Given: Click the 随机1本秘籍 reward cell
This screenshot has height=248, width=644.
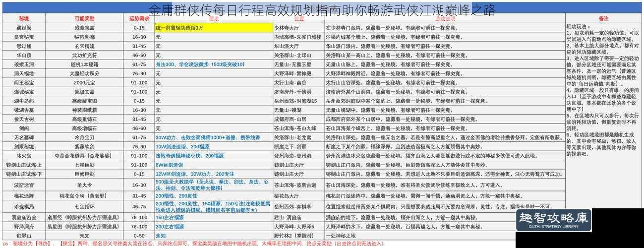Looking at the screenshot, I should [84, 64].
